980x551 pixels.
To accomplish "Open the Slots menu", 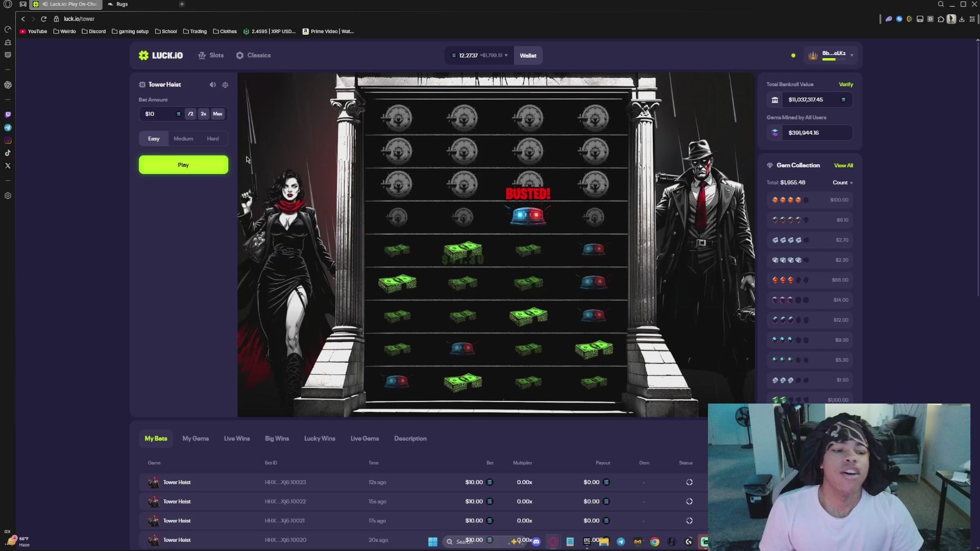I will click(211, 56).
